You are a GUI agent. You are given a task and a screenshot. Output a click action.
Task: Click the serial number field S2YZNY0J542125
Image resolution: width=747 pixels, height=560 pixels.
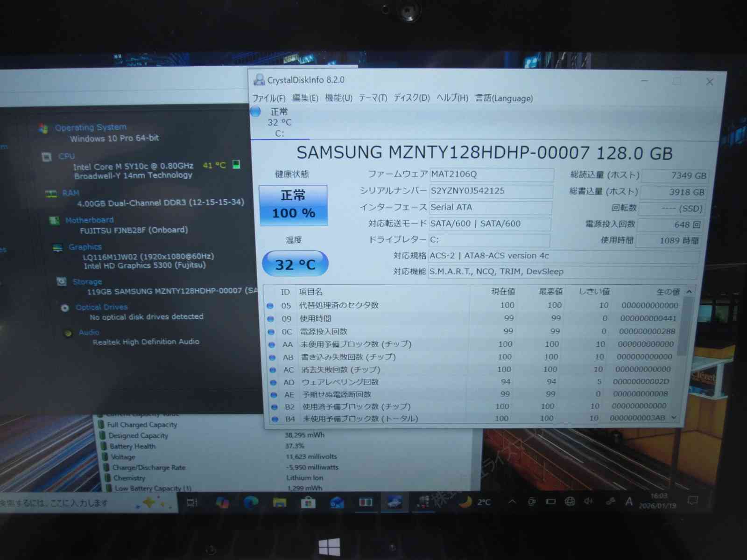(x=490, y=191)
